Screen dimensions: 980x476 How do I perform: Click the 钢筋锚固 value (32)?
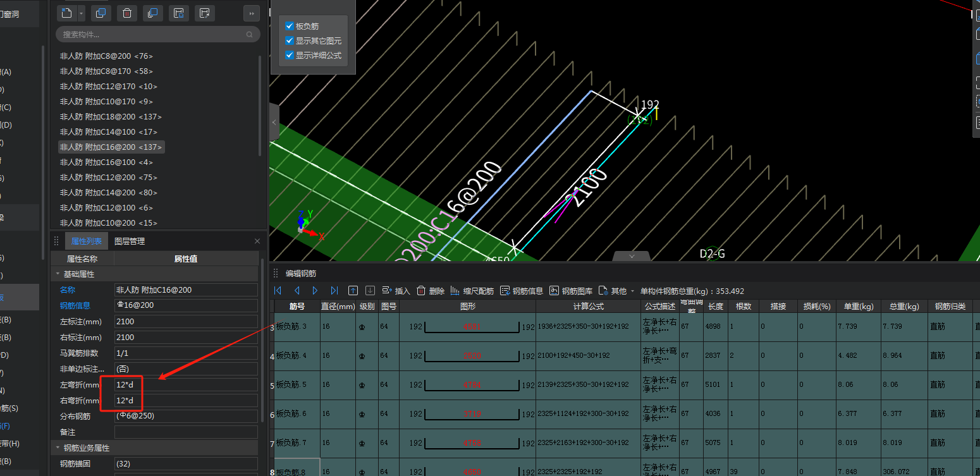[186, 463]
